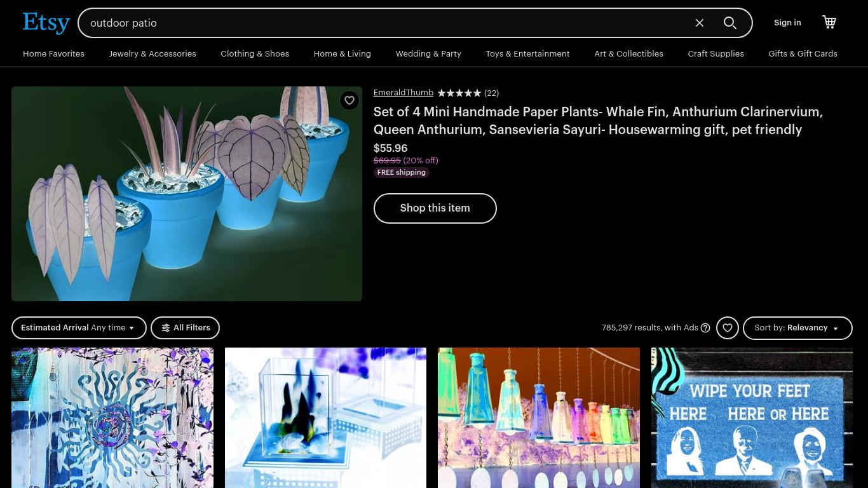The width and height of the screenshot is (868, 488).
Task: Open the Wedding & Party category
Action: click(428, 54)
